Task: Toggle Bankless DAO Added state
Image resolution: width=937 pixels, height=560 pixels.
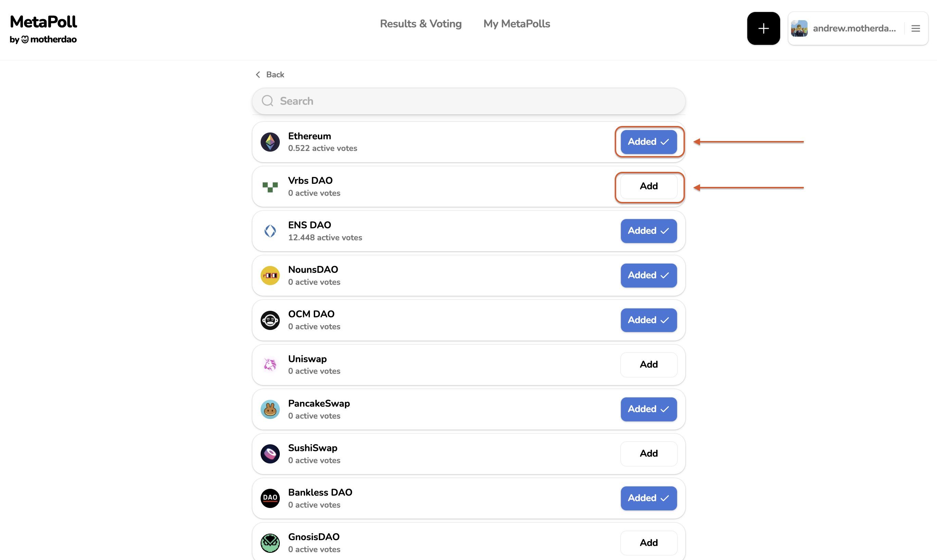Action: coord(648,498)
